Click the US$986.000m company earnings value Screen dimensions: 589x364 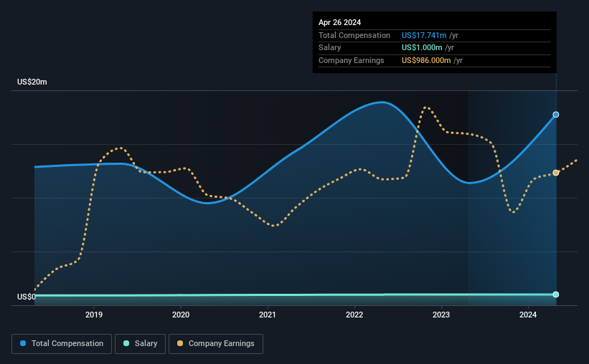tap(426, 60)
